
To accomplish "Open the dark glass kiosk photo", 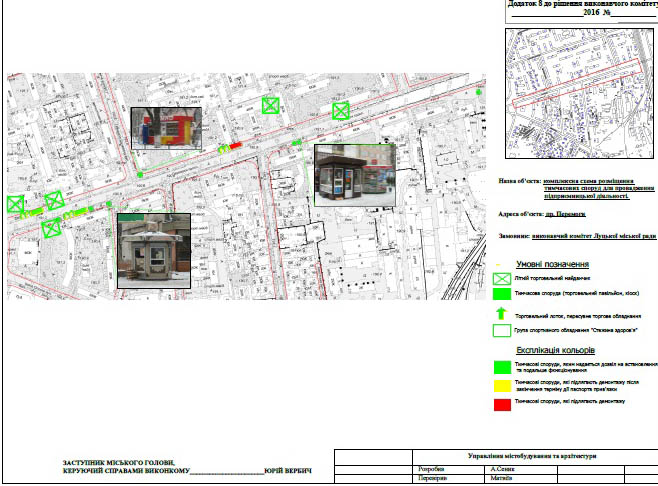I will point(354,175).
